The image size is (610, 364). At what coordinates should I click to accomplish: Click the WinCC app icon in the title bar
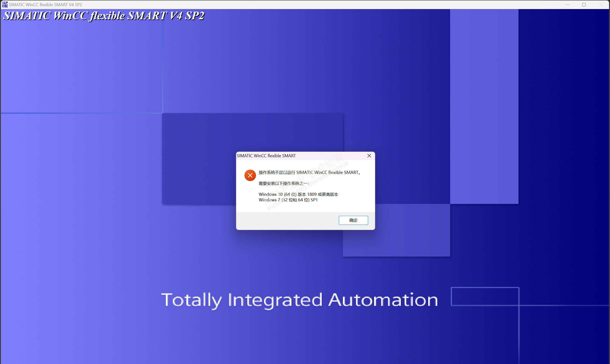pos(5,5)
